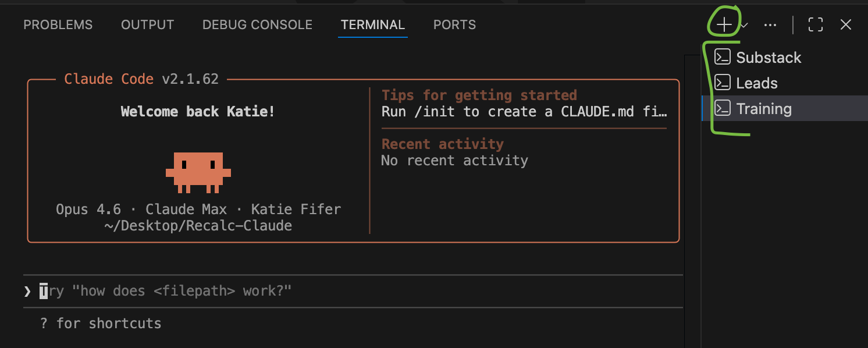Close the terminal panel
The image size is (868, 348).
pyautogui.click(x=846, y=24)
